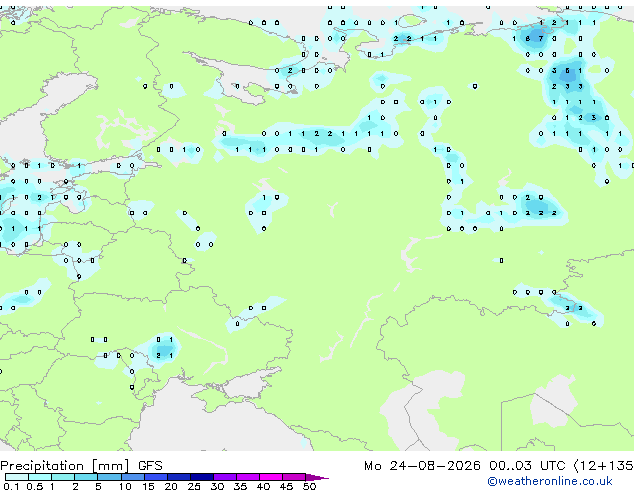Select the 10–15 mm blue legend swatch

click(132, 477)
